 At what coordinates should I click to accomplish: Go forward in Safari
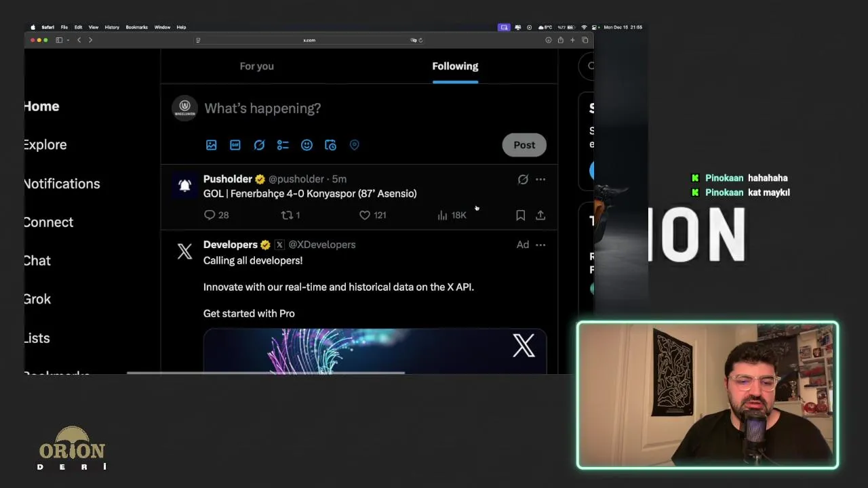point(90,40)
